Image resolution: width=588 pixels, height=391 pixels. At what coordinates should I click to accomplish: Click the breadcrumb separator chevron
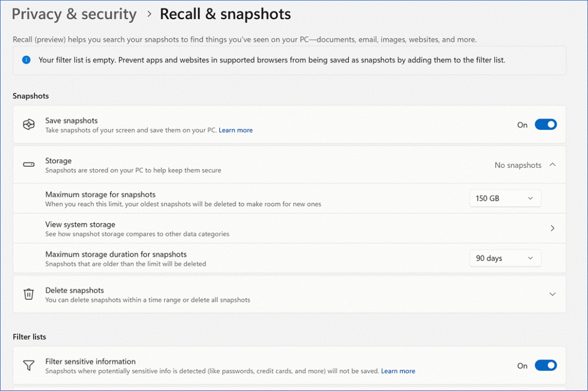pos(149,14)
